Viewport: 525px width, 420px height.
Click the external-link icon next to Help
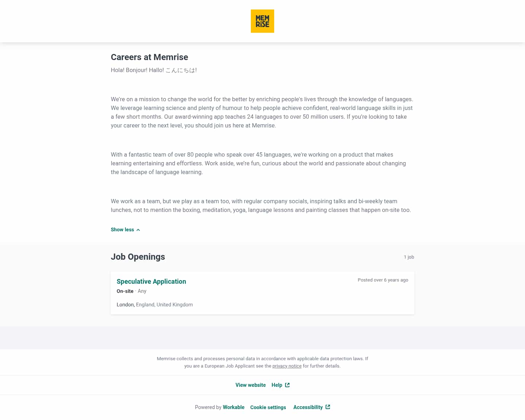(x=287, y=385)
